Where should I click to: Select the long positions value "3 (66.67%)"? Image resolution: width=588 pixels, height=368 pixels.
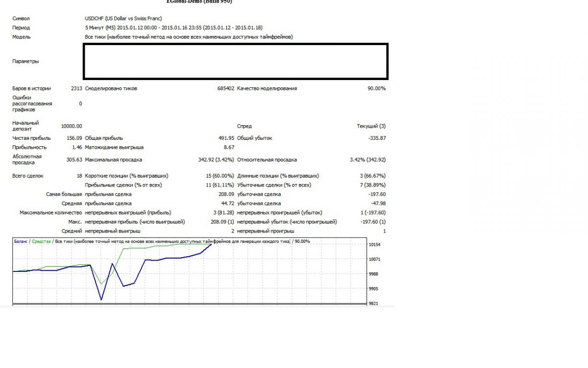click(x=372, y=176)
